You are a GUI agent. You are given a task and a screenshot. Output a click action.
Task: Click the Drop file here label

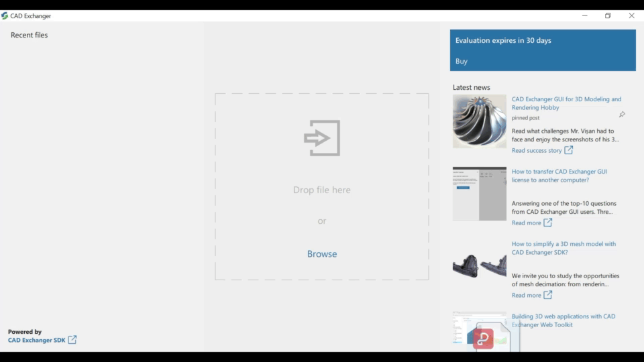(322, 190)
